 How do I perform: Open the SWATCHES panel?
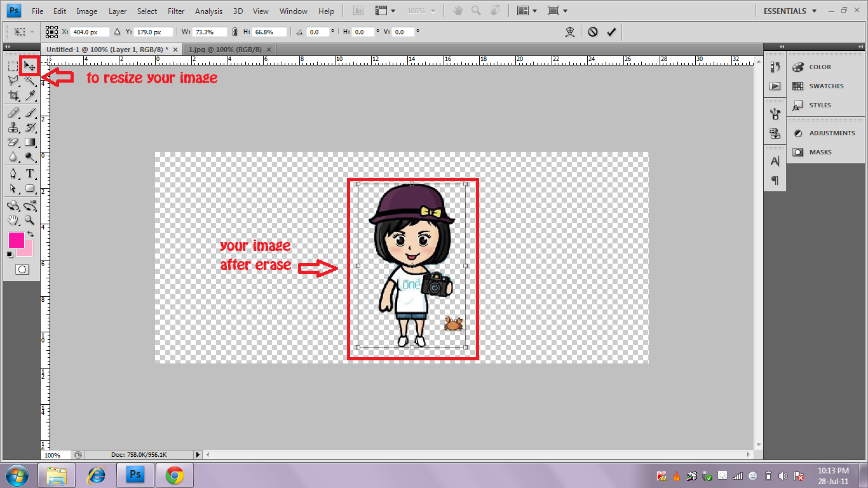pyautogui.click(x=825, y=86)
